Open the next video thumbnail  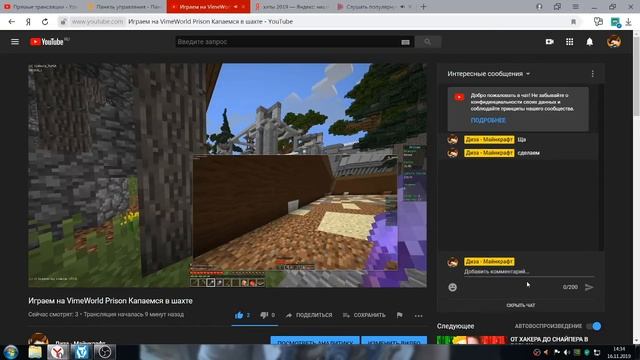[x=471, y=340]
